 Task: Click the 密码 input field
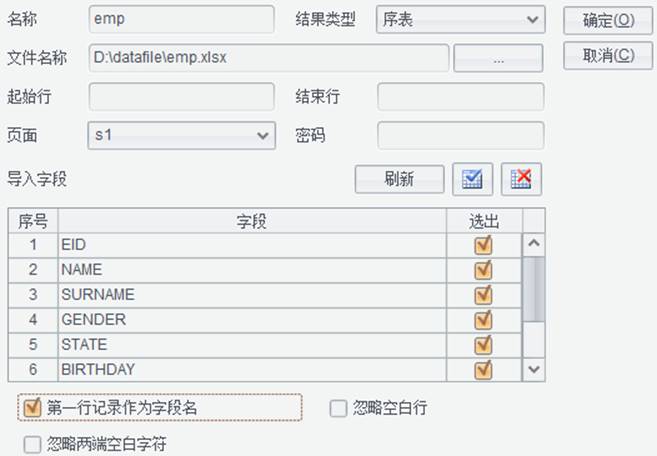tap(460, 135)
